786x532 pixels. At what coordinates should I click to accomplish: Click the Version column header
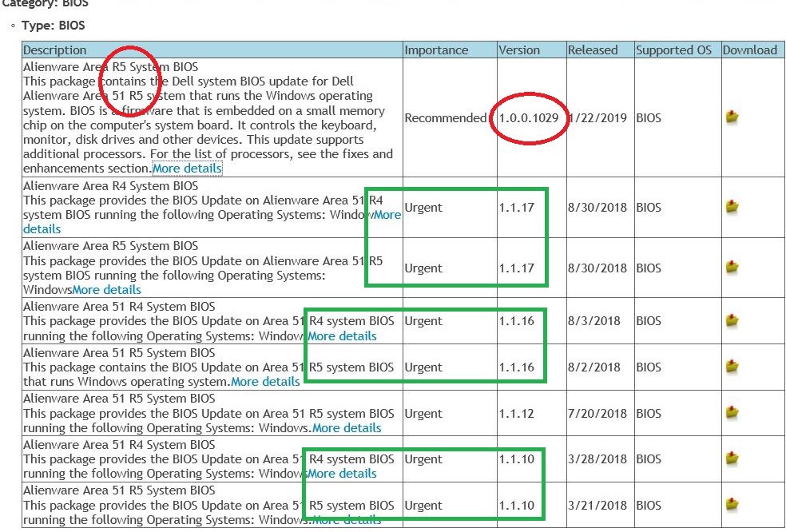[x=519, y=50]
